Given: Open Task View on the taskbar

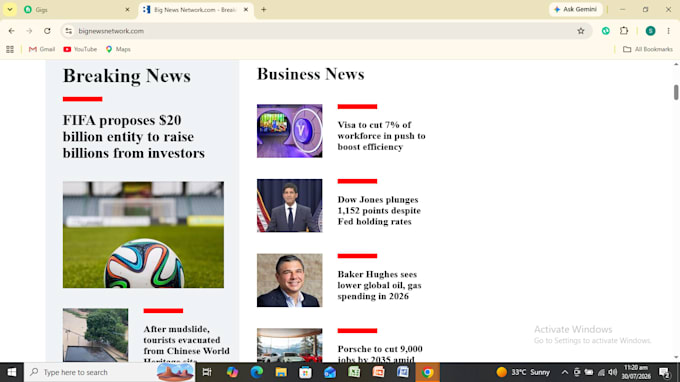Looking at the screenshot, I should 207,372.
